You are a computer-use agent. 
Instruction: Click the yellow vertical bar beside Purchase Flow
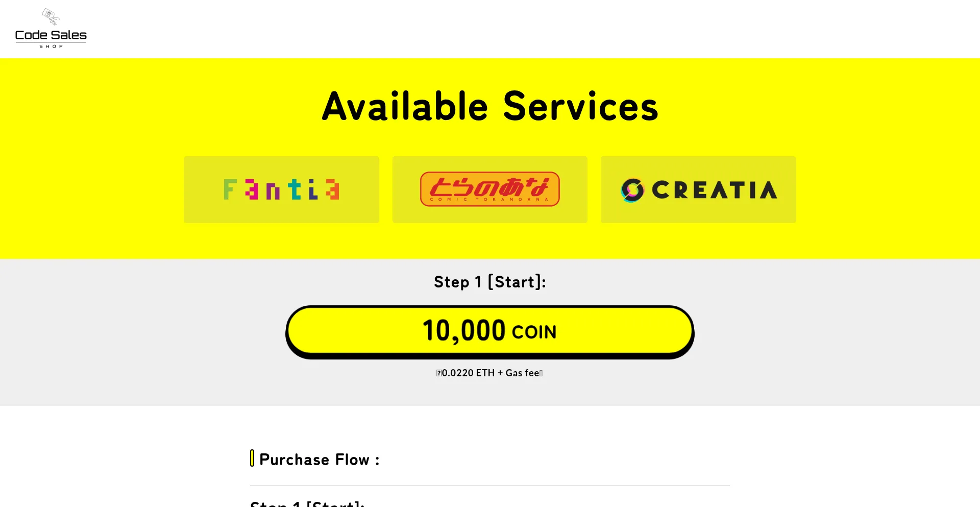coord(252,458)
